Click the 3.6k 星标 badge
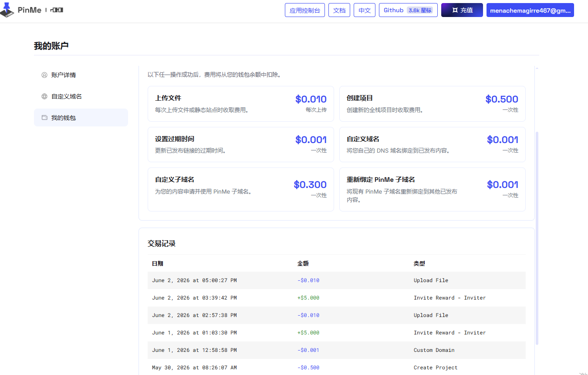588x375 pixels. (x=420, y=10)
